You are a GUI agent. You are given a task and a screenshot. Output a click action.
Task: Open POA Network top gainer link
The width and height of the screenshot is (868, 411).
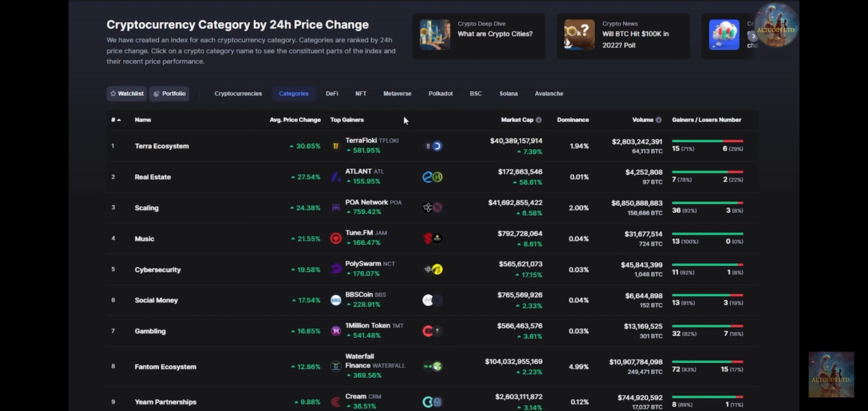click(x=373, y=202)
